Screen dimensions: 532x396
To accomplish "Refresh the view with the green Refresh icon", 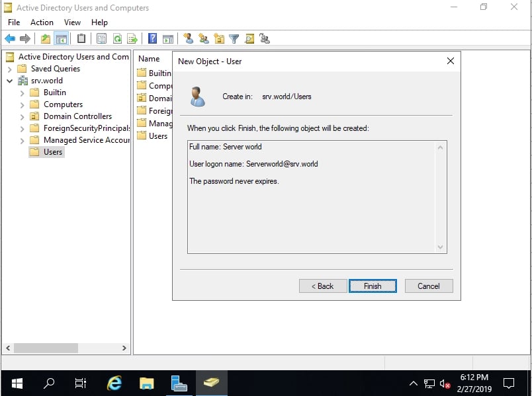I will point(117,38).
